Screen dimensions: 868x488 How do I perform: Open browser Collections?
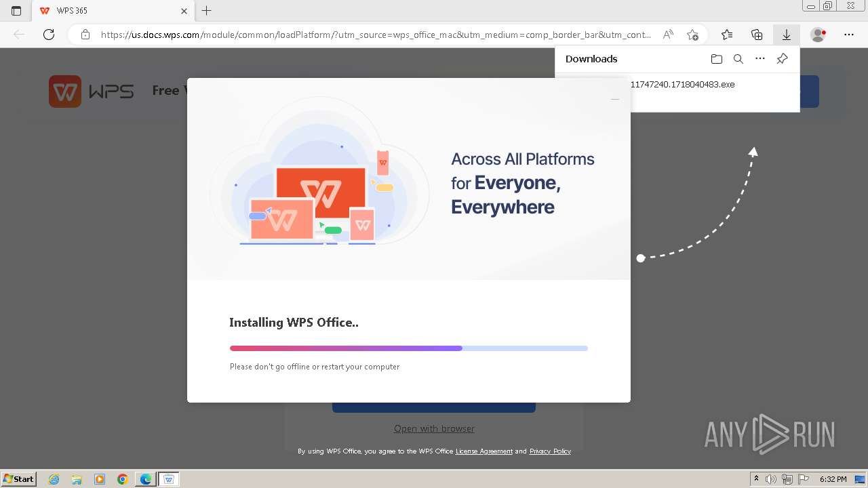coord(757,35)
